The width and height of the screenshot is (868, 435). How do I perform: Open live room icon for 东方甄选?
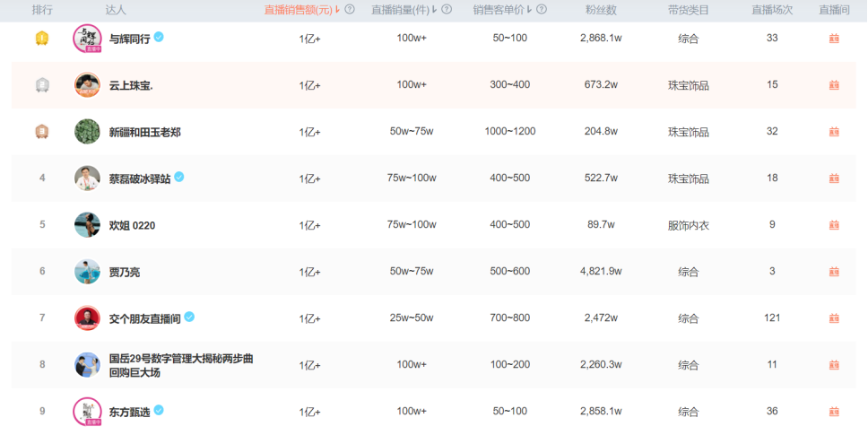(x=834, y=412)
